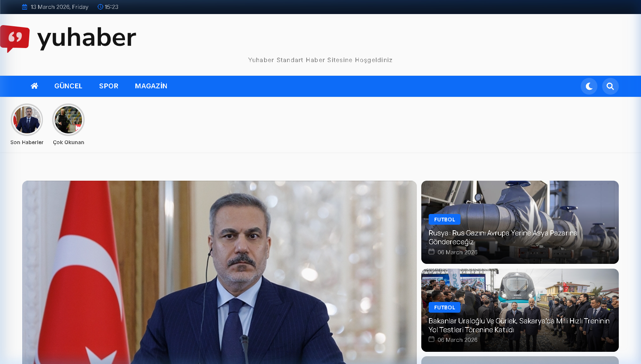Screen dimensions: 641x364
Task: Click the FUTBOL badge on the train article
Action: tap(444, 307)
